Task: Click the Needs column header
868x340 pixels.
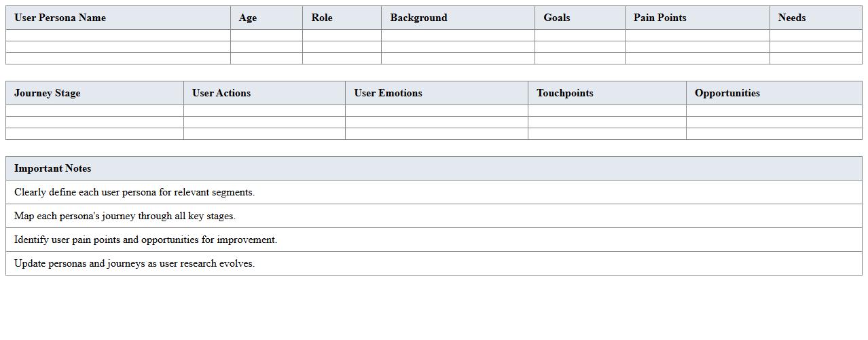Action: coord(792,18)
